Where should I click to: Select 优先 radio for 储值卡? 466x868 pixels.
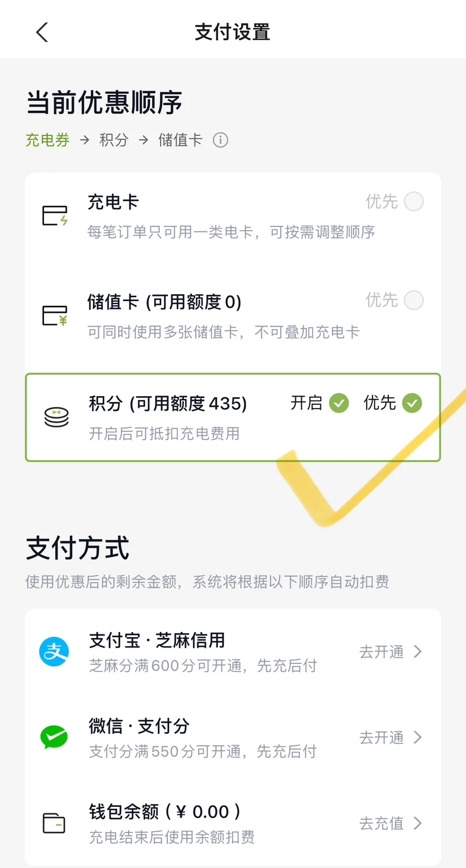(x=414, y=300)
